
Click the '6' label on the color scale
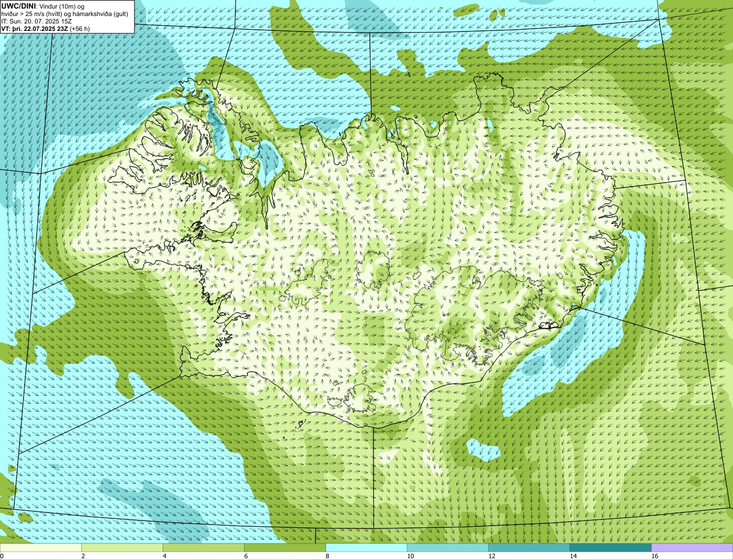246,556
